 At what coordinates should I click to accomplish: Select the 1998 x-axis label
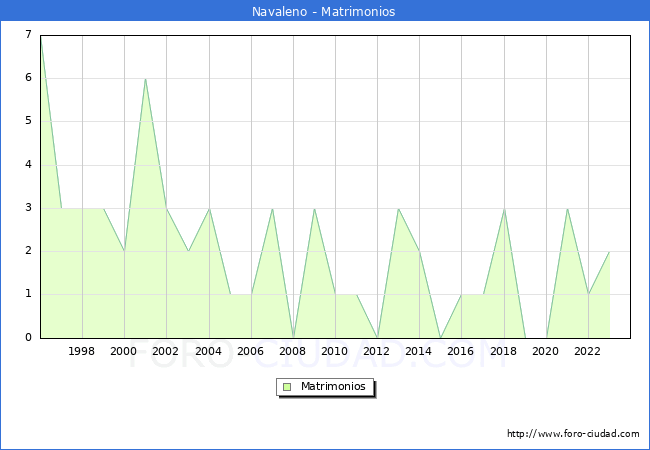point(82,351)
